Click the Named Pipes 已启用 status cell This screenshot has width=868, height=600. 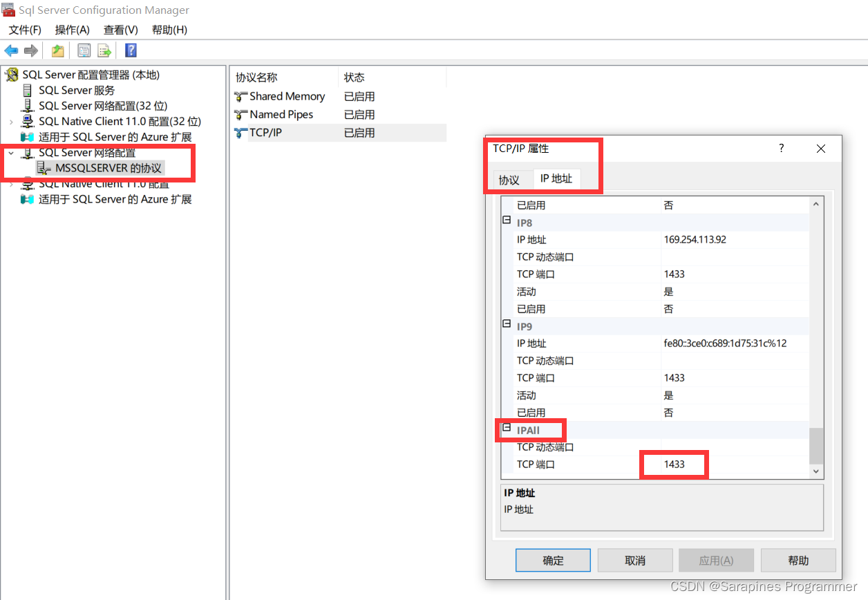(x=359, y=115)
